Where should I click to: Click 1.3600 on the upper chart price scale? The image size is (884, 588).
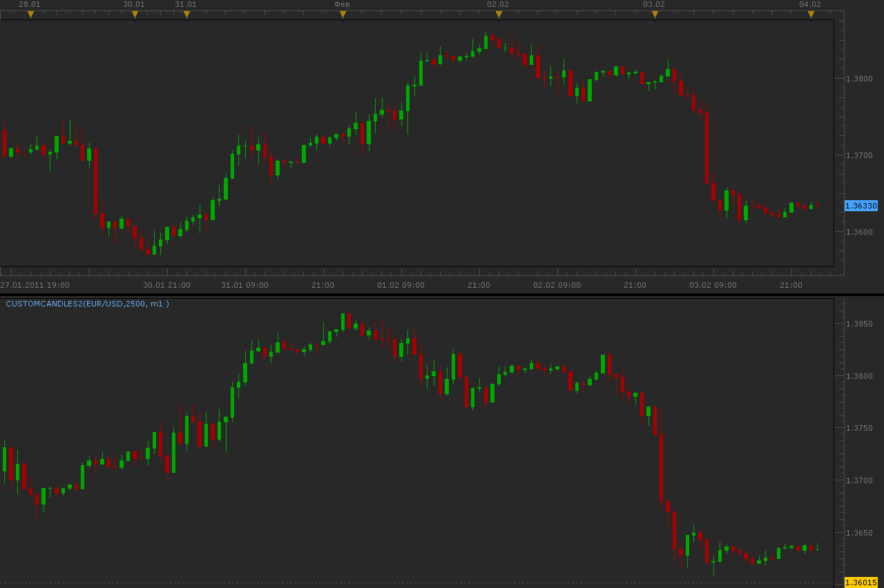click(860, 232)
